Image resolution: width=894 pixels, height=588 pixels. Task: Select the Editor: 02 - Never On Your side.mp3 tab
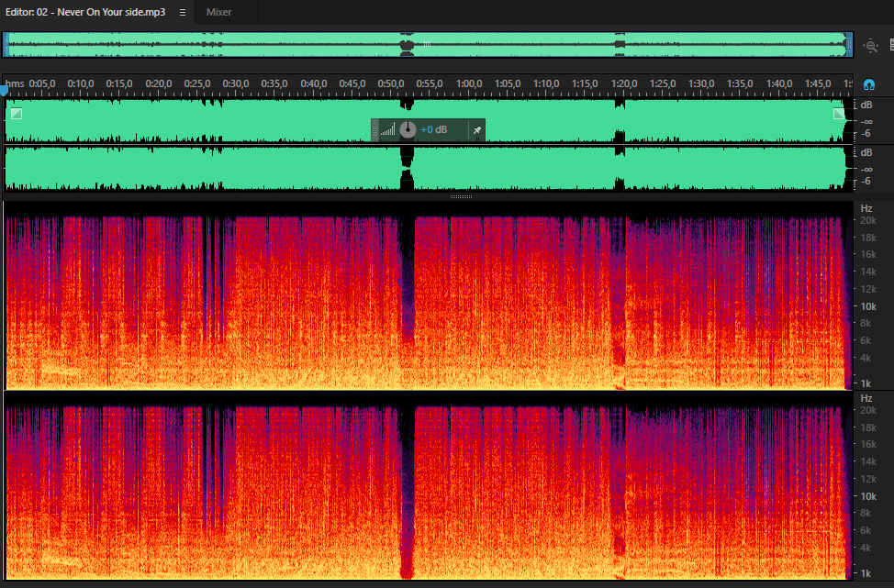85,12
